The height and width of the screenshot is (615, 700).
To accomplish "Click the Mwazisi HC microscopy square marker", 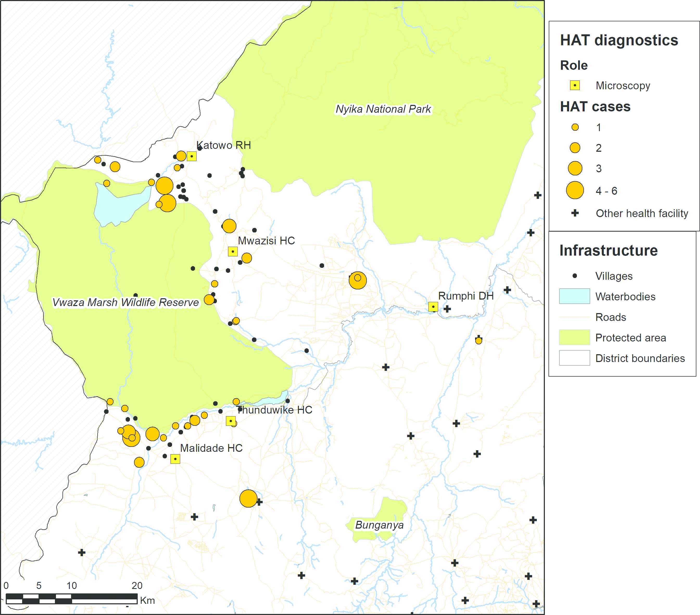I will point(233,251).
